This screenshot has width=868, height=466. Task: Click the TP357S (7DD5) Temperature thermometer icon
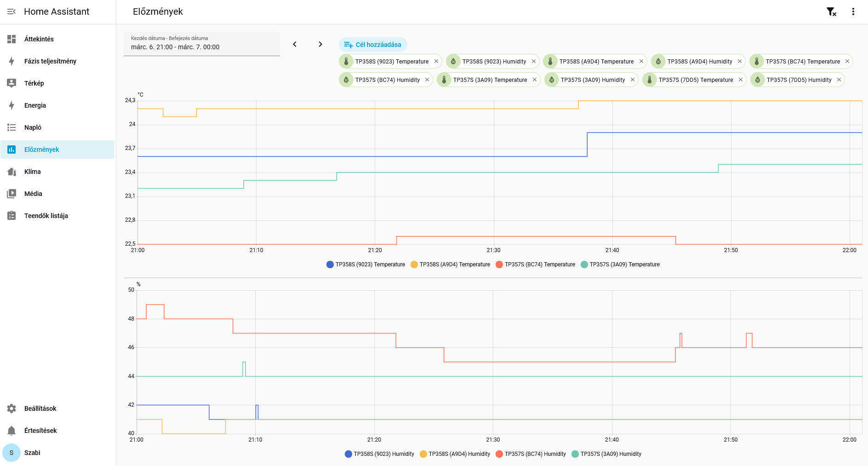click(x=650, y=80)
